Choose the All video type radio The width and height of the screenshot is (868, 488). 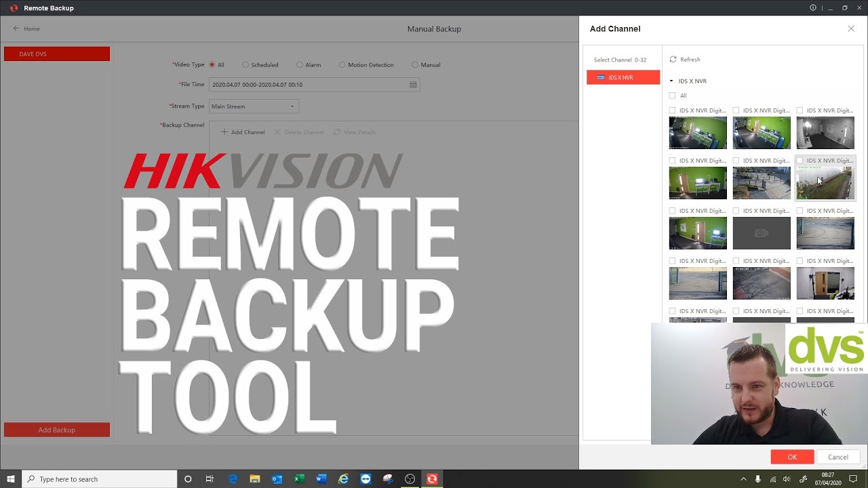[x=212, y=65]
